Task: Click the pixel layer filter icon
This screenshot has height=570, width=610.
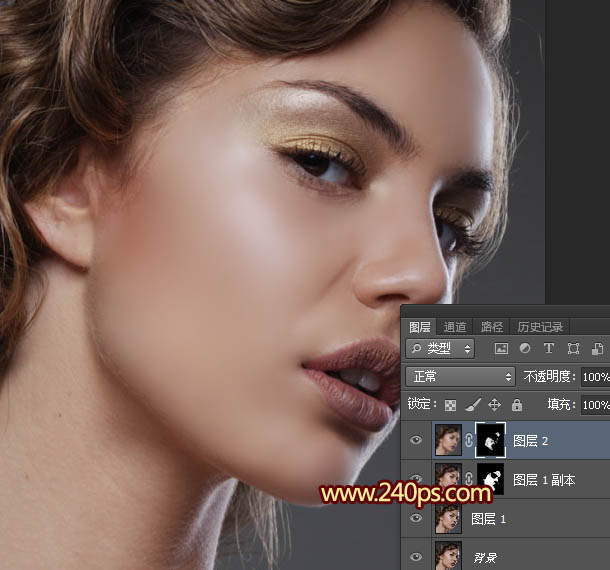Action: click(501, 349)
